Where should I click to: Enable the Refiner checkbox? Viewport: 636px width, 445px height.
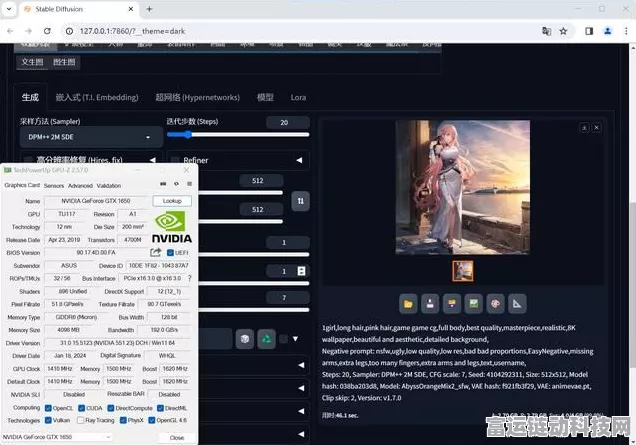175,160
